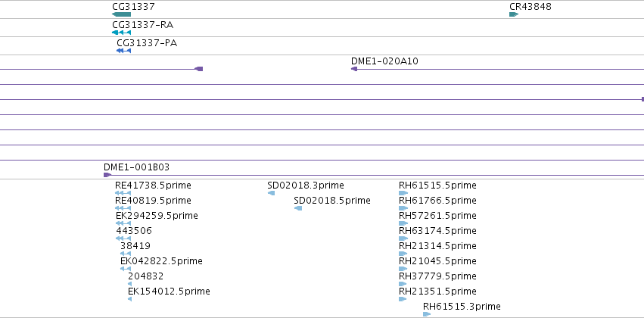Select the SD02018.5prime EST glyph
This screenshot has height=318, width=644.
coord(298,208)
